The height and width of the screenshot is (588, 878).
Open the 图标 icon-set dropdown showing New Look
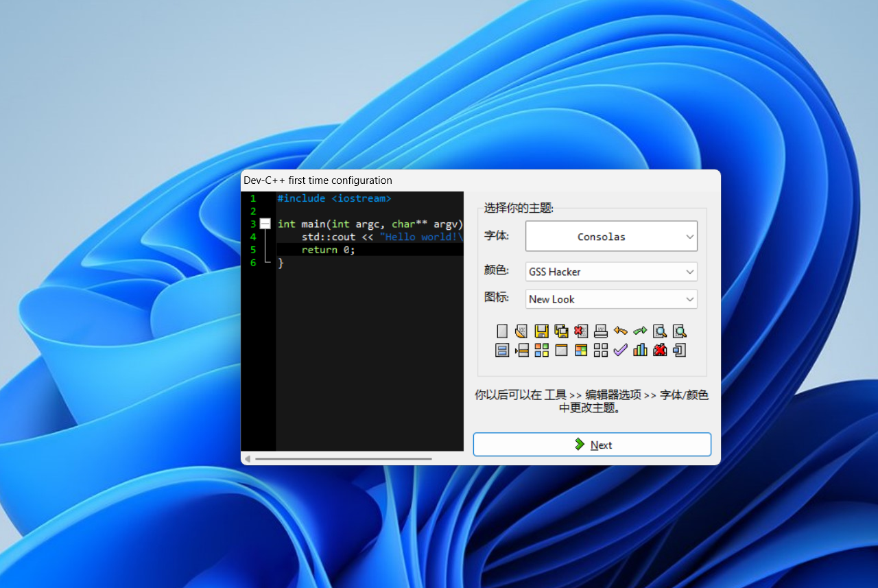coord(611,299)
